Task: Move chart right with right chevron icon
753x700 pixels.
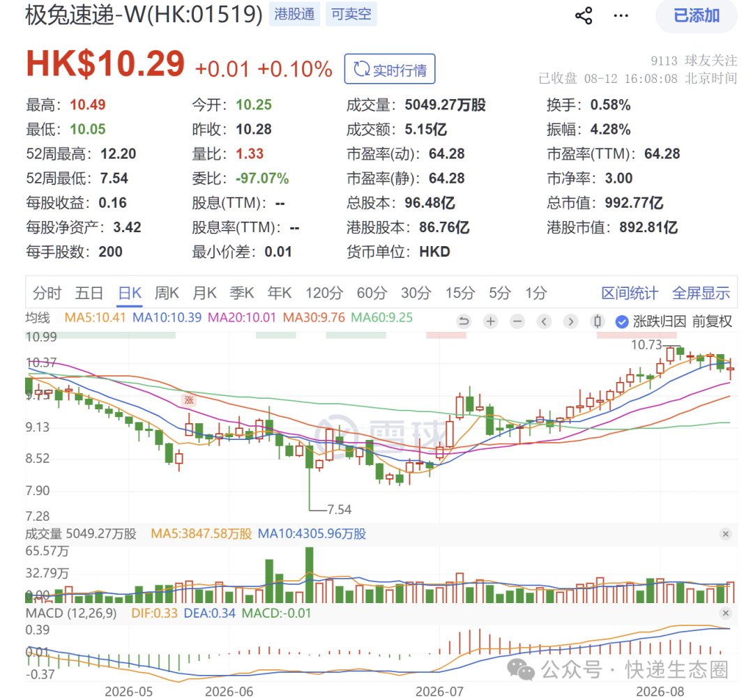Action: click(x=570, y=321)
